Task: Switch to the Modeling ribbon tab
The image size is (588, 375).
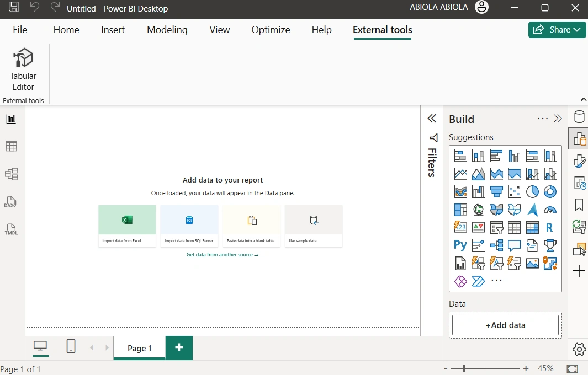Action: click(x=167, y=30)
